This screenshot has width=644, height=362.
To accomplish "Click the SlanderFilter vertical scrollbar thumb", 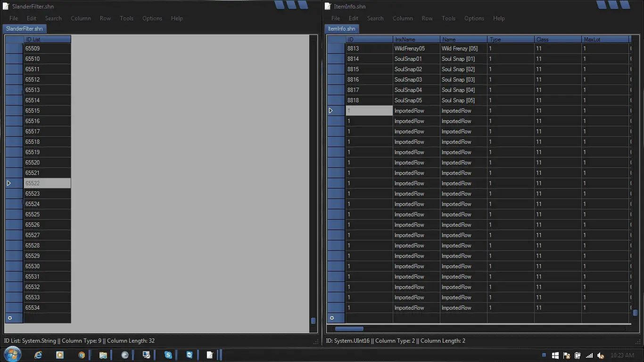I will [x=313, y=321].
